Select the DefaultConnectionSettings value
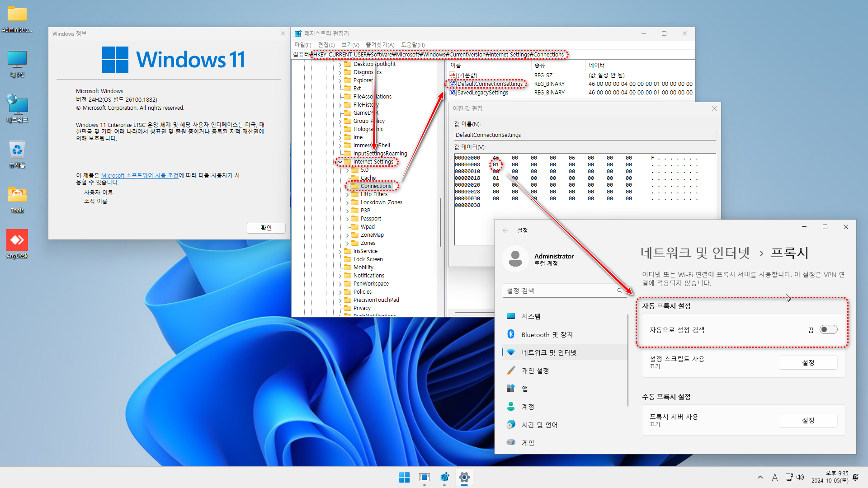The height and width of the screenshot is (488, 868). (x=490, y=84)
